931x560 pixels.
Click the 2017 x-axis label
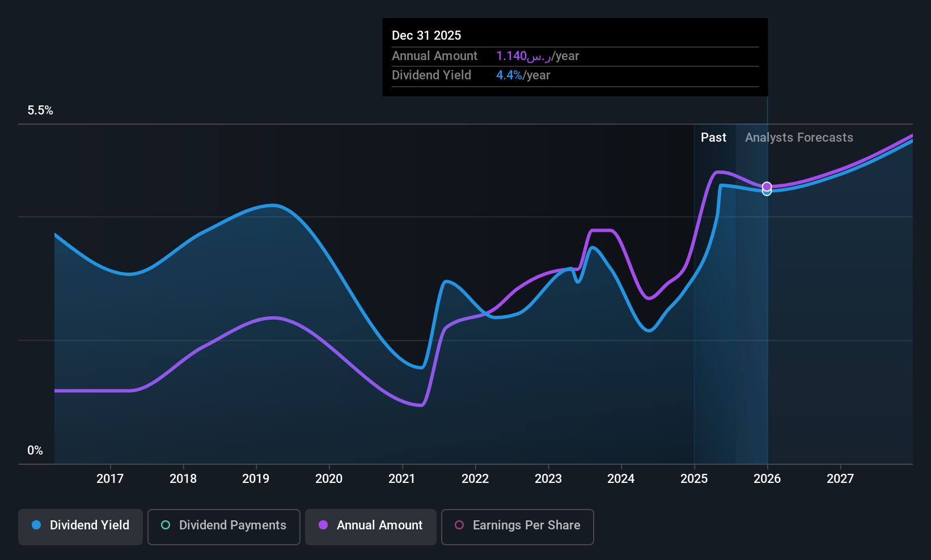pos(110,479)
